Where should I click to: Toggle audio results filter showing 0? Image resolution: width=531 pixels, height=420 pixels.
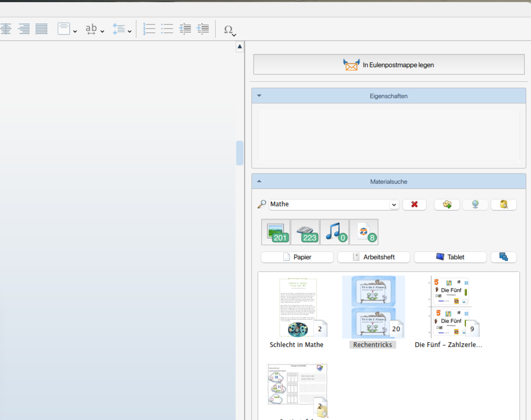point(334,232)
